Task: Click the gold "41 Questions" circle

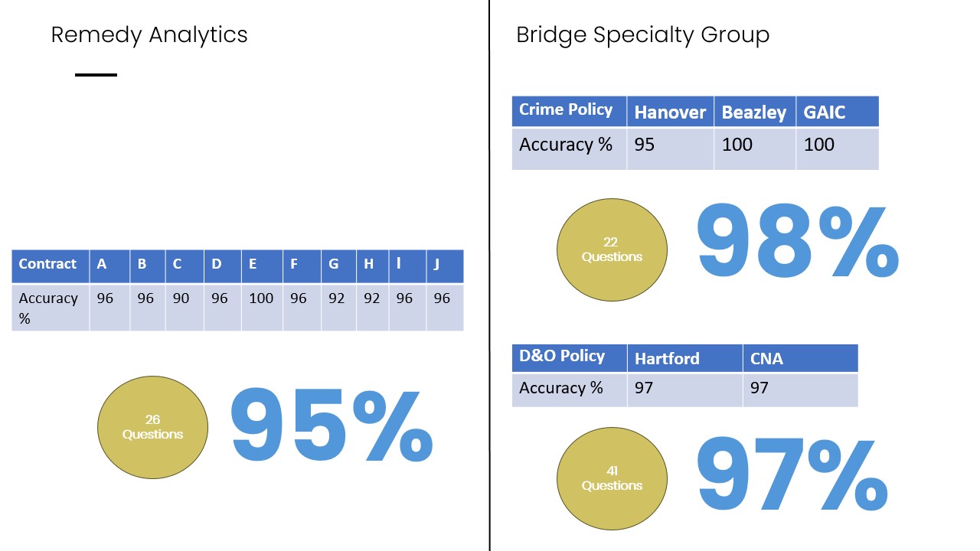Action: (612, 478)
